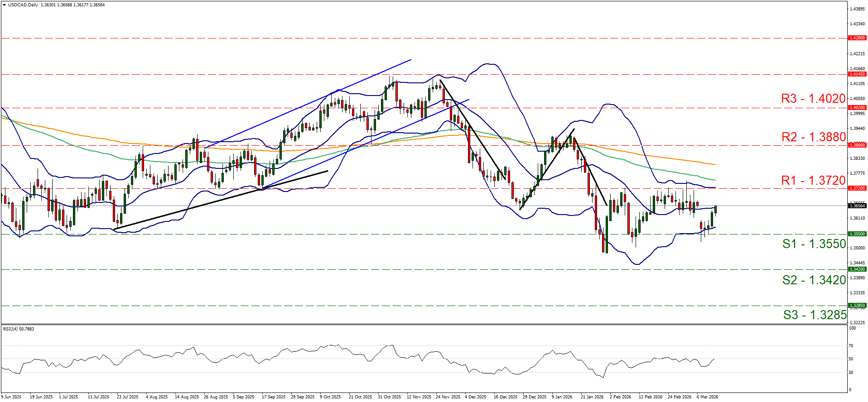Select the red 1.38800 axis price tag
This screenshot has width=868, height=402.
pyautogui.click(x=857, y=145)
